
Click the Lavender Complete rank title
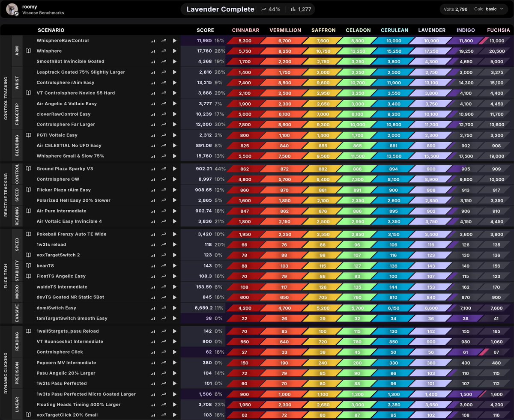click(221, 9)
